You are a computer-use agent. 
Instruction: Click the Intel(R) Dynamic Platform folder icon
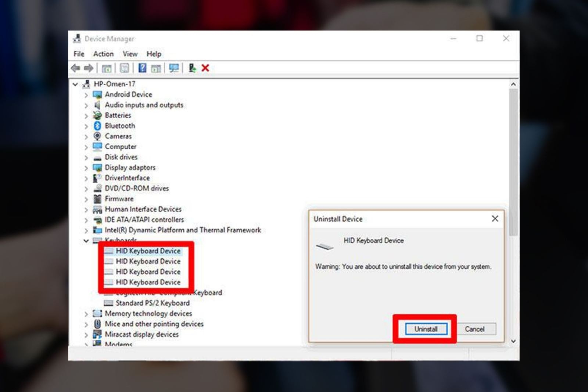(97, 230)
